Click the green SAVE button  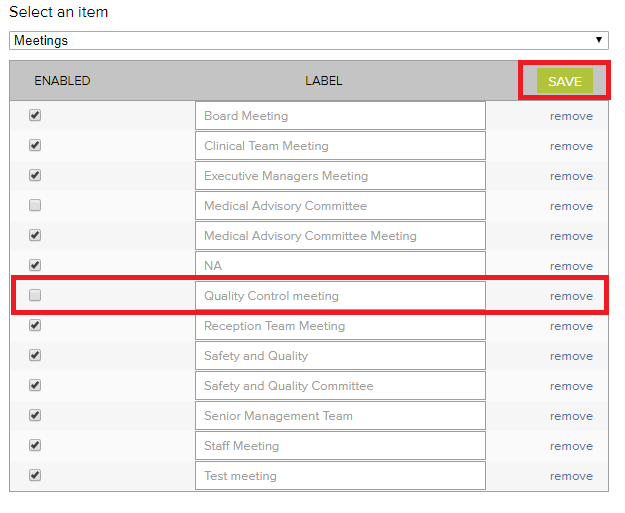(x=564, y=81)
